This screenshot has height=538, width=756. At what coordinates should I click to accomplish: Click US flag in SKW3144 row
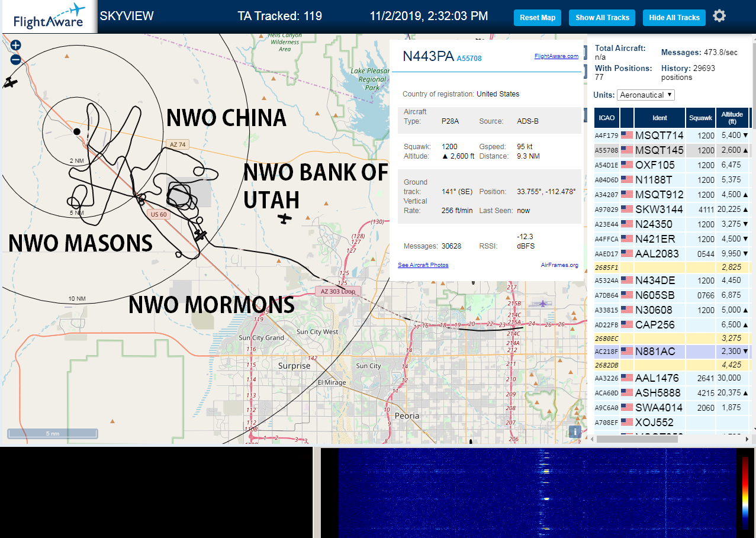pyautogui.click(x=627, y=210)
